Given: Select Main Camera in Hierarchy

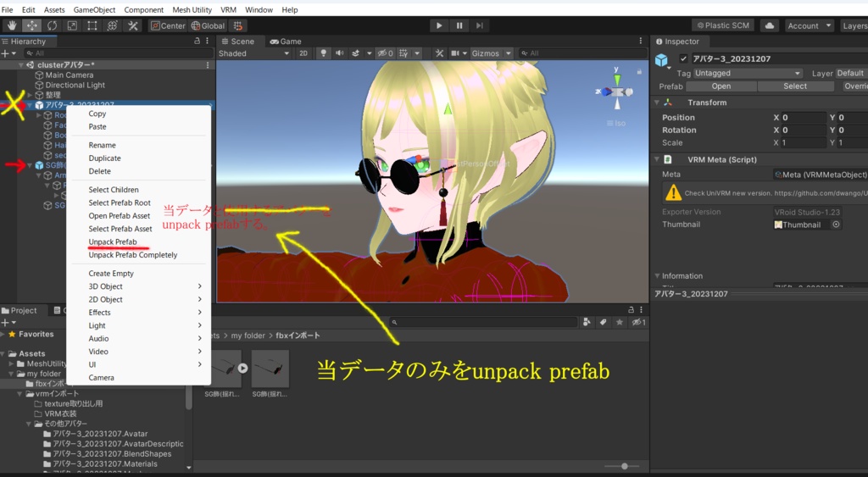Looking at the screenshot, I should pos(70,75).
